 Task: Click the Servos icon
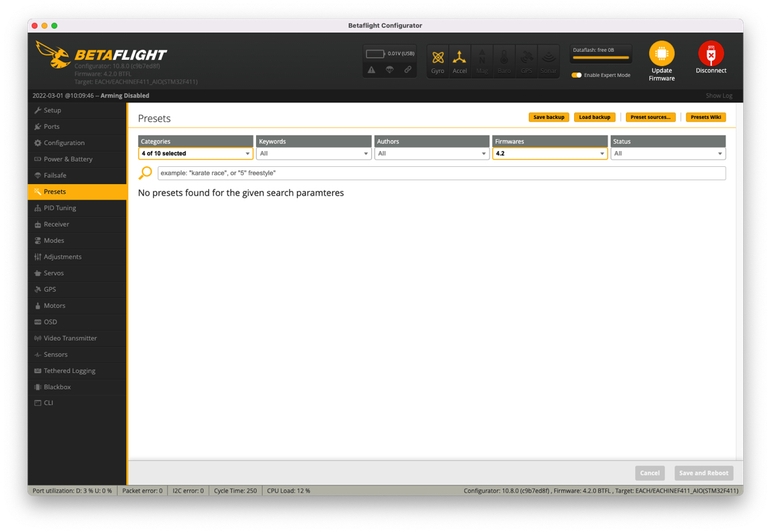37,273
